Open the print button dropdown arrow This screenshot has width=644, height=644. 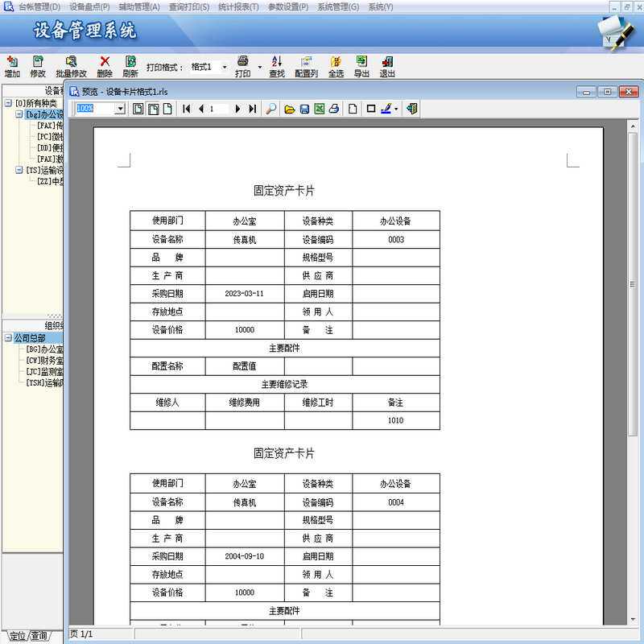[x=259, y=67]
